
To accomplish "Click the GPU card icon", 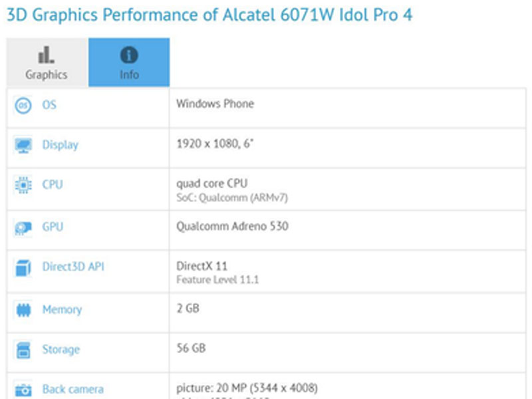I will (x=23, y=227).
